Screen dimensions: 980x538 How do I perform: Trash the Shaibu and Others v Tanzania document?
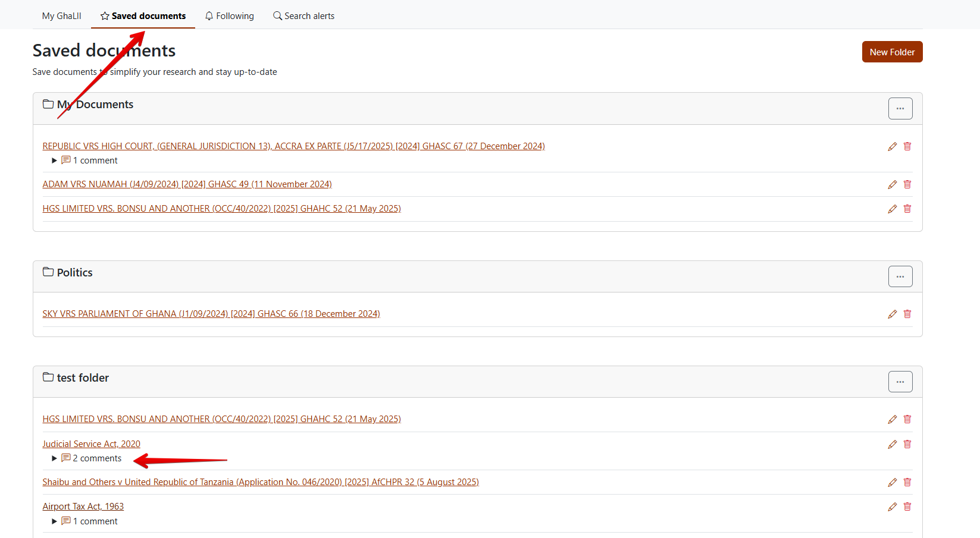pyautogui.click(x=907, y=482)
